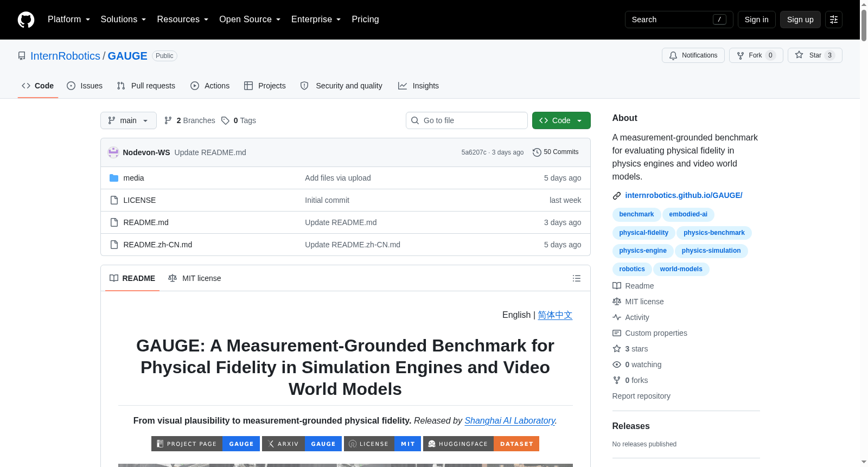View the 50 Commits history
The image size is (868, 467).
tap(556, 152)
